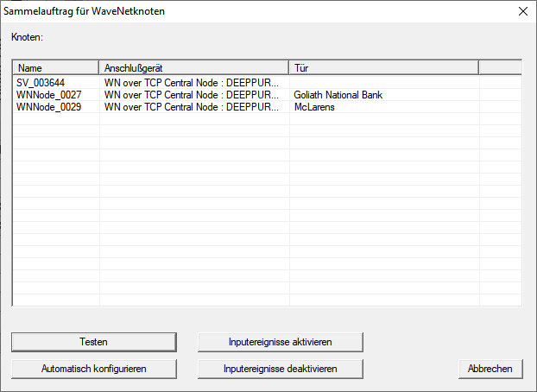The image size is (537, 392).
Task: Sort list by Name column header
Action: tap(56, 67)
